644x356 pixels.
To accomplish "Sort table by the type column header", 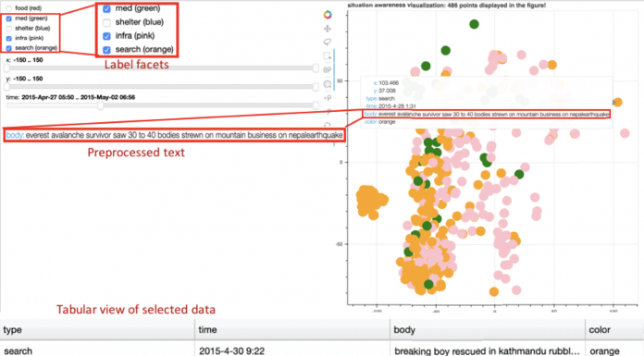I will 97,330.
